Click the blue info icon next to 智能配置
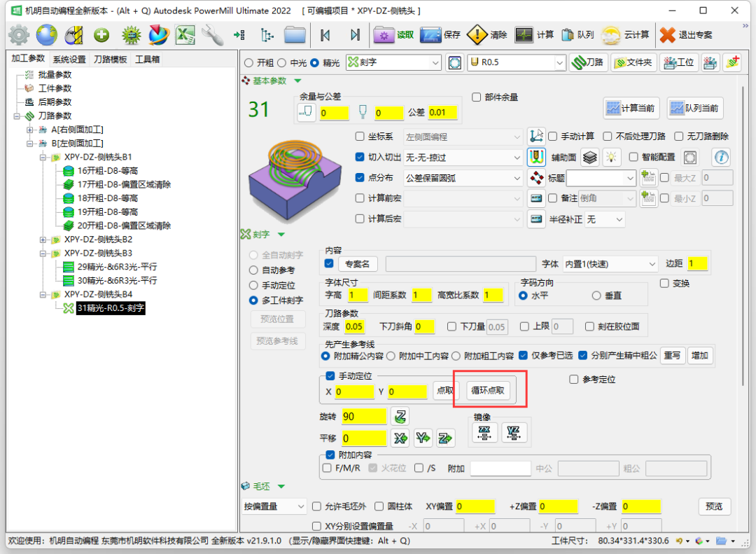 (720, 157)
